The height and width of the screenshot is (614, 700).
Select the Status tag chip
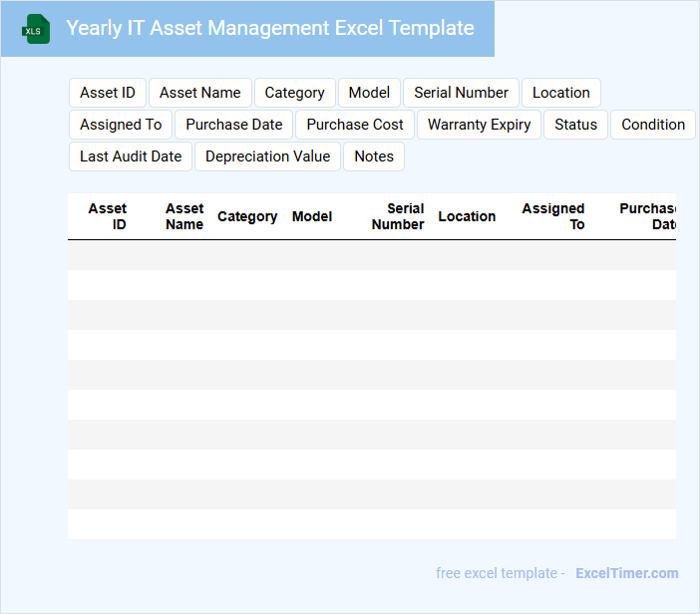pyautogui.click(x=575, y=125)
